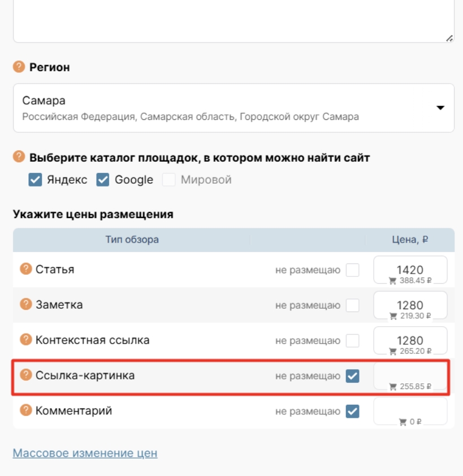
Task: Open the help icon for Контекстная ссылка
Action: point(25,340)
